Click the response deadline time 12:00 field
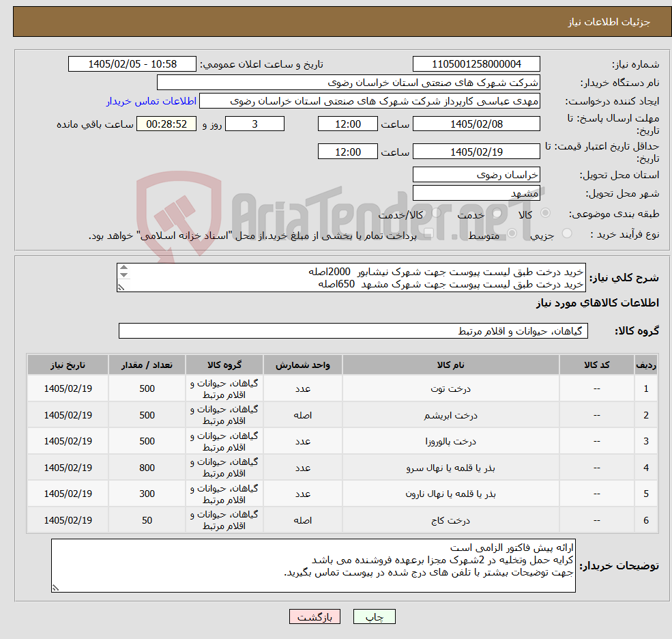 tap(347, 124)
